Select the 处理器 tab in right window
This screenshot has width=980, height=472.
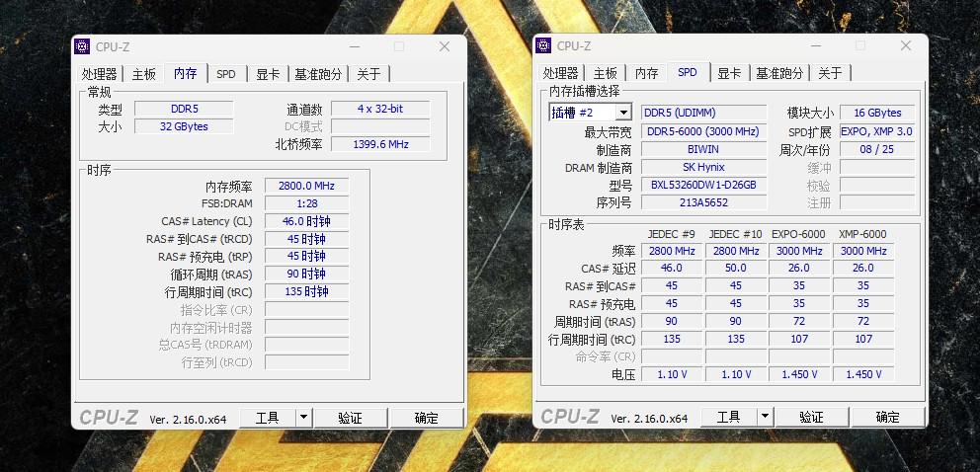560,73
